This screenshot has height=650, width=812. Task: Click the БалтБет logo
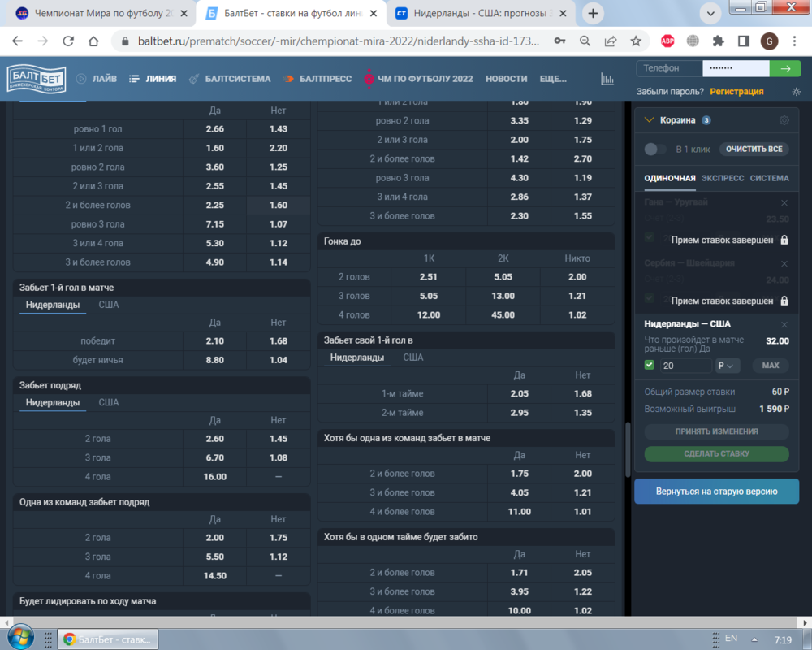click(x=37, y=79)
